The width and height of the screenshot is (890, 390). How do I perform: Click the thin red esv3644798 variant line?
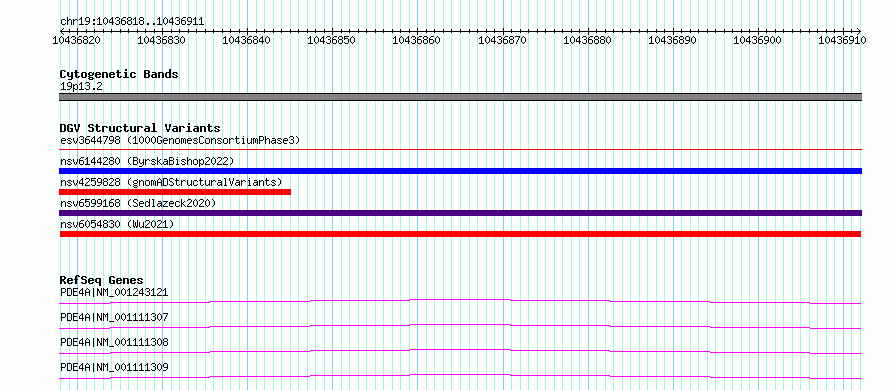pyautogui.click(x=460, y=150)
